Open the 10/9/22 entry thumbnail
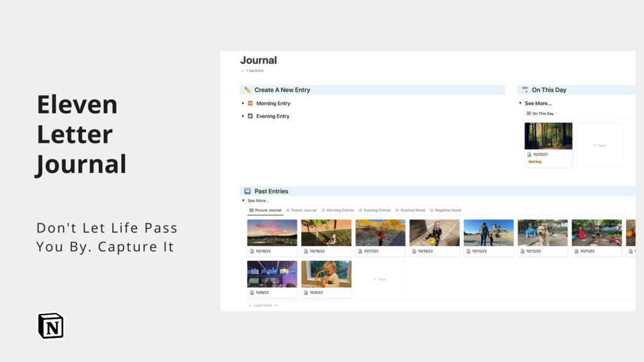 coord(272,274)
